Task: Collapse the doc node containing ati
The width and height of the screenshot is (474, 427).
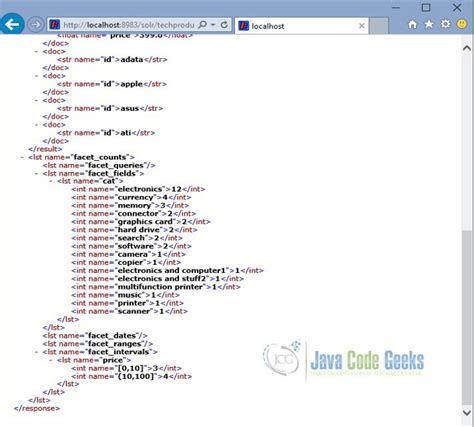Action: 36,125
